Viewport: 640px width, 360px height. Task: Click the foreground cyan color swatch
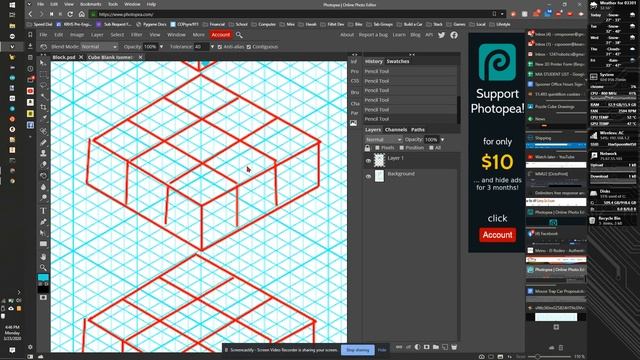(42, 278)
